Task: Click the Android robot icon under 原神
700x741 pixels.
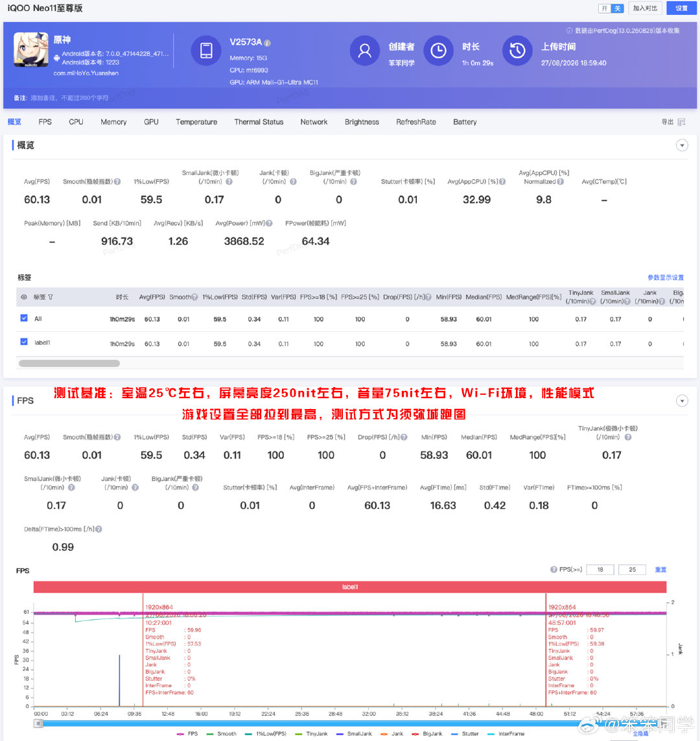Action: coord(56,58)
